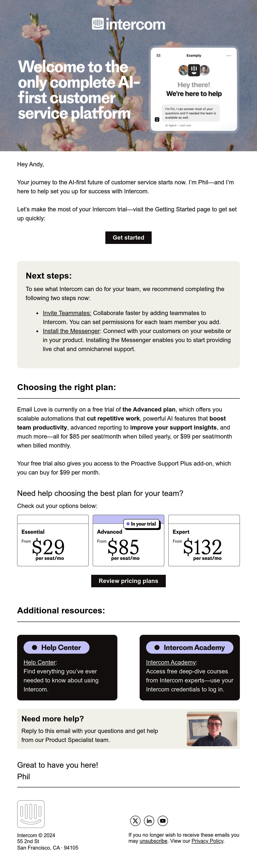The image size is (257, 868).
Task: Click the book icon in Examply widget
Action: click(158, 56)
